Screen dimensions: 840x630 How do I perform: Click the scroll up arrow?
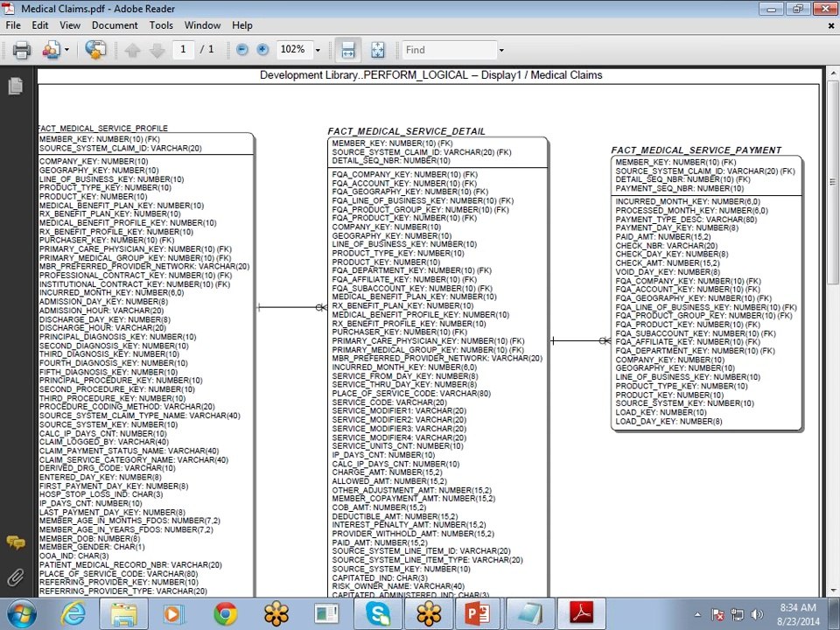832,73
